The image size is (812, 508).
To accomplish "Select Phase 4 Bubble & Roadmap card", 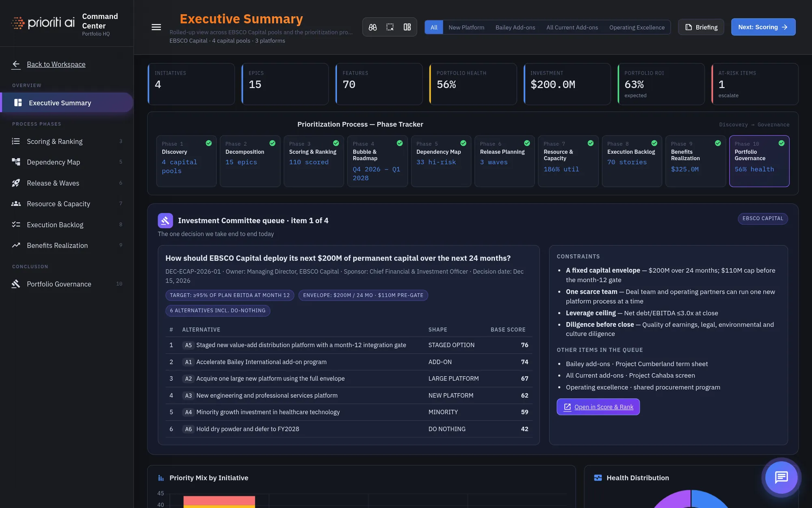I will (377, 161).
